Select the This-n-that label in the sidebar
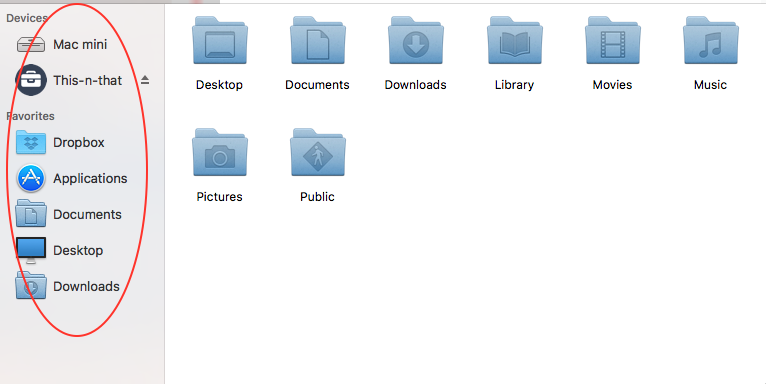The image size is (766, 384). (87, 80)
